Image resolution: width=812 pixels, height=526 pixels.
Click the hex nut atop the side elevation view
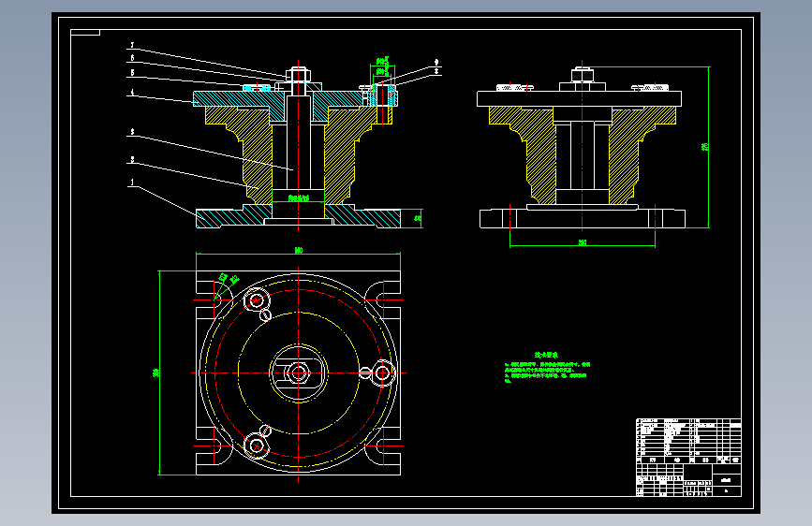click(x=582, y=76)
